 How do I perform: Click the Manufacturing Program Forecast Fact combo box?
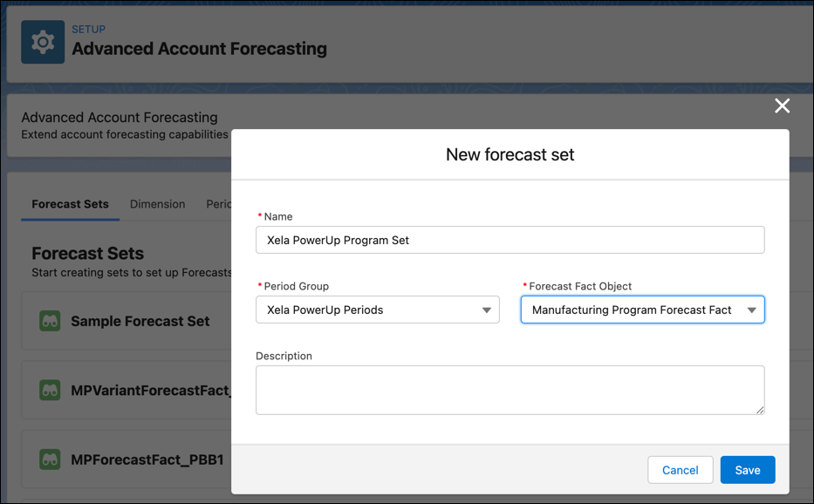click(643, 310)
